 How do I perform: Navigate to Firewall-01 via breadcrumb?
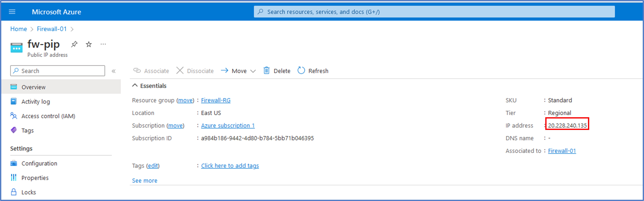click(52, 29)
